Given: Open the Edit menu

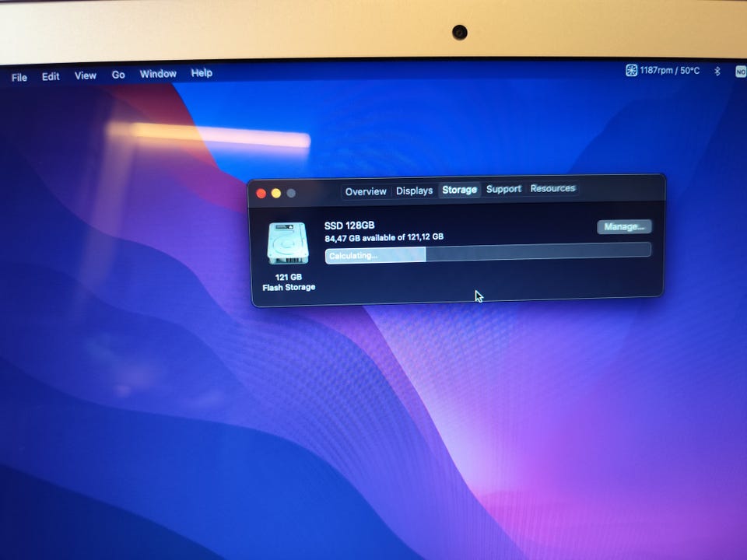Looking at the screenshot, I should click(51, 76).
